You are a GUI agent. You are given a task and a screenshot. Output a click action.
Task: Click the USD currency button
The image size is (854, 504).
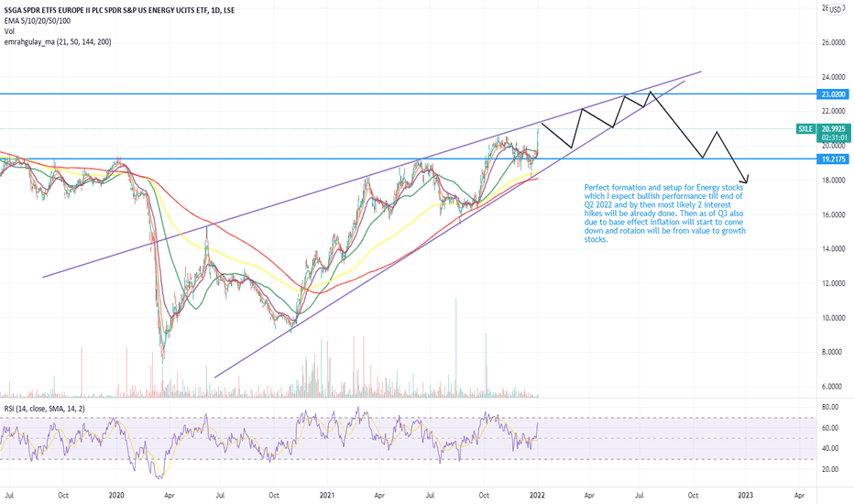coord(836,10)
